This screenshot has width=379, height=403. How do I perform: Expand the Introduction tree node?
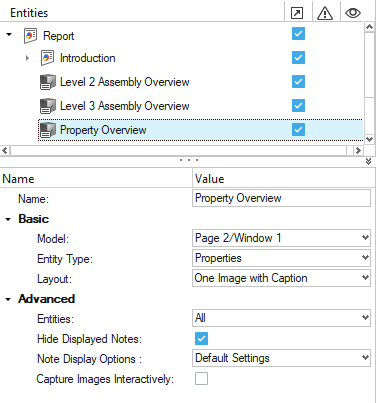pyautogui.click(x=27, y=58)
